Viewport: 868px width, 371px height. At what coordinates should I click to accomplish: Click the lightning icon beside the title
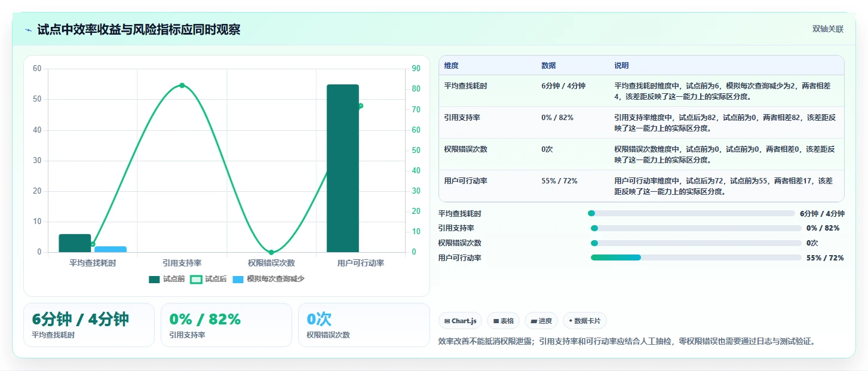28,30
